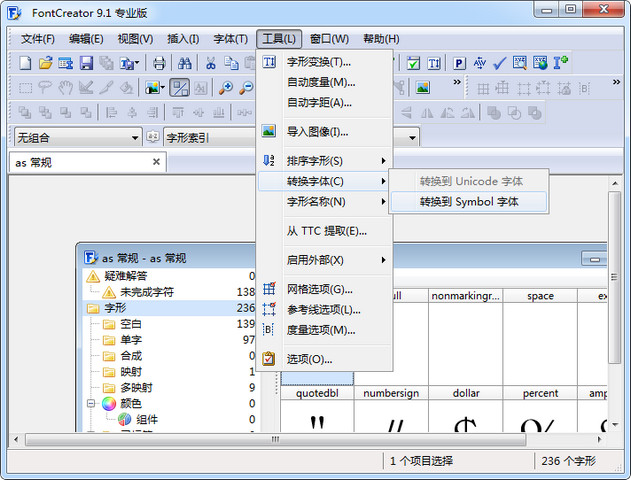Select 度量选项(M)... entry

coord(325,330)
